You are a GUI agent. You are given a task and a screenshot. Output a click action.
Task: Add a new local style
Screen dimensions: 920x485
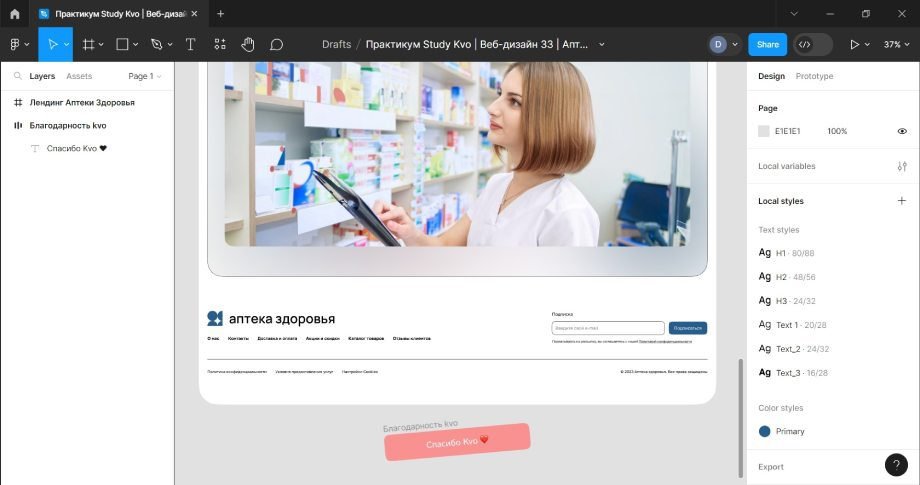point(902,201)
